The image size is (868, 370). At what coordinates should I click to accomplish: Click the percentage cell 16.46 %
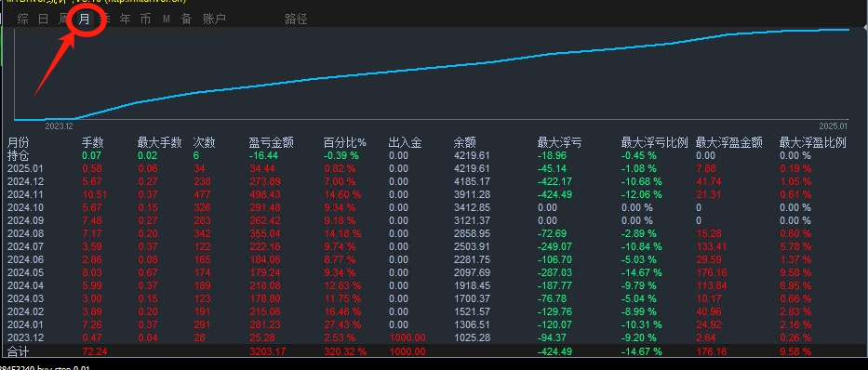(342, 311)
